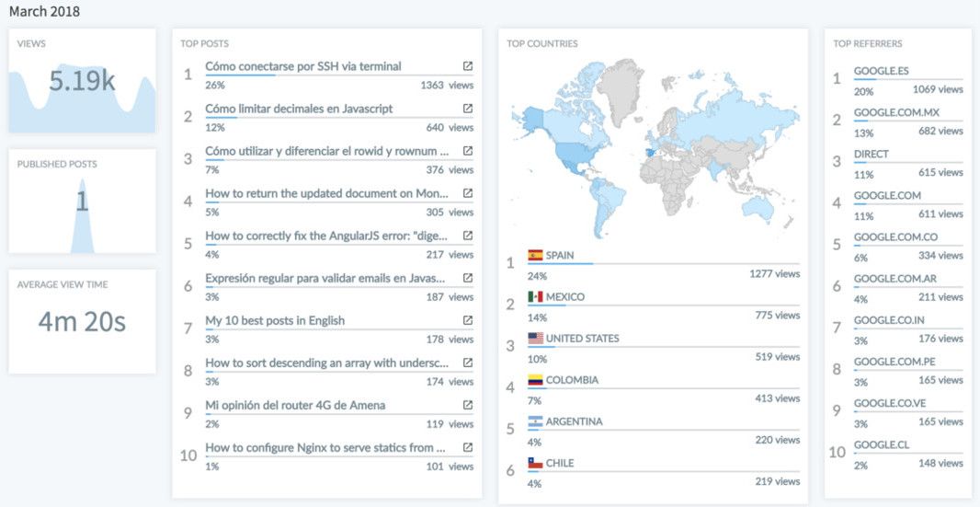Open 'How to return the updated document' post

coord(327,193)
